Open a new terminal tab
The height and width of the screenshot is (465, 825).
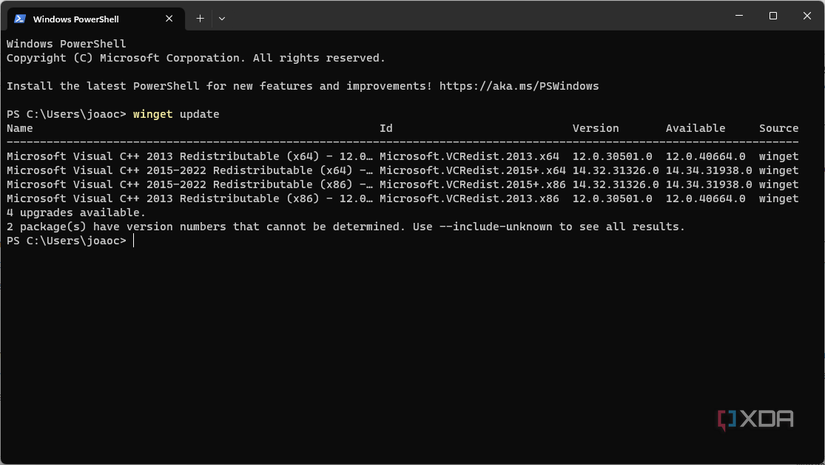(x=200, y=18)
